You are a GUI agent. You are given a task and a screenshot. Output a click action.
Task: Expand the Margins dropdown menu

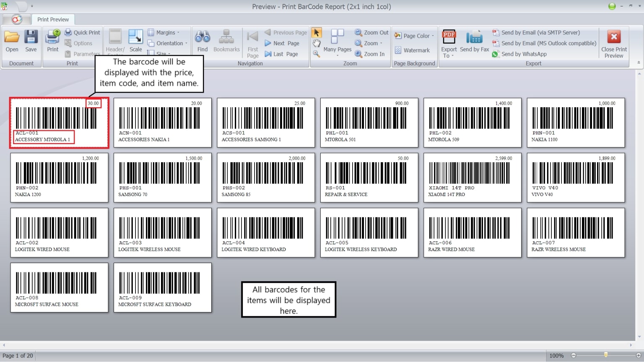click(166, 32)
